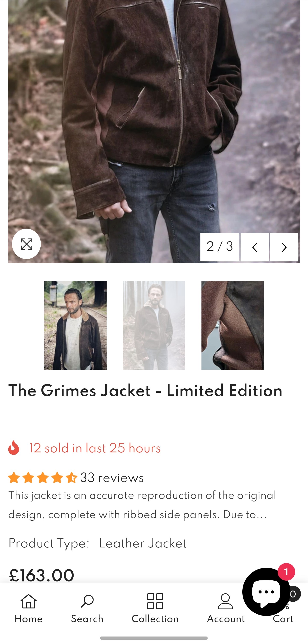Open Search from bottom navigation
The image size is (308, 644).
87,608
